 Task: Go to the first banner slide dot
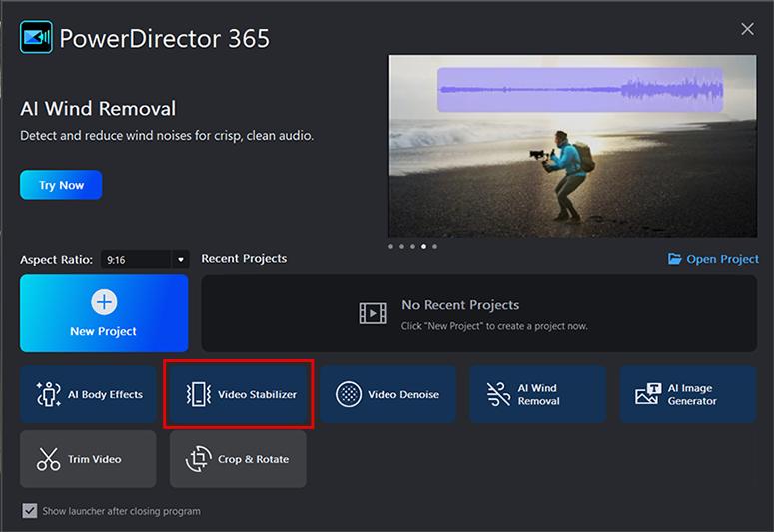point(390,246)
